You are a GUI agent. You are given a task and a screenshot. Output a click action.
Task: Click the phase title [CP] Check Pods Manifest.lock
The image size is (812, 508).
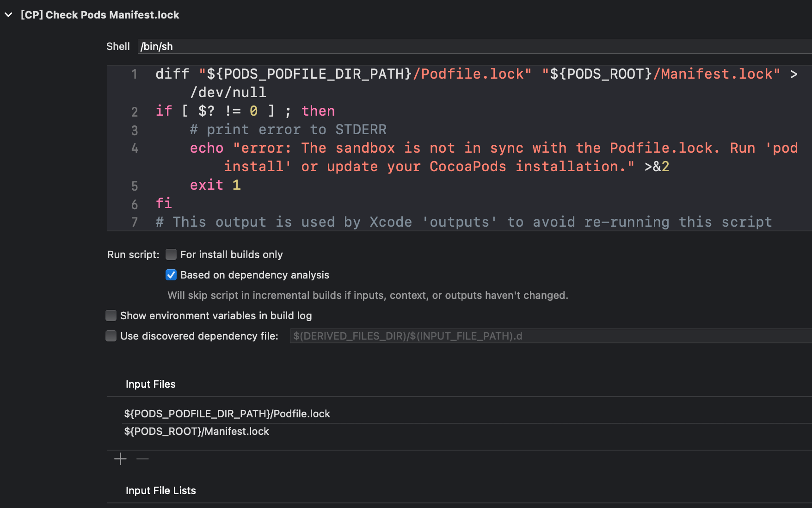click(100, 15)
